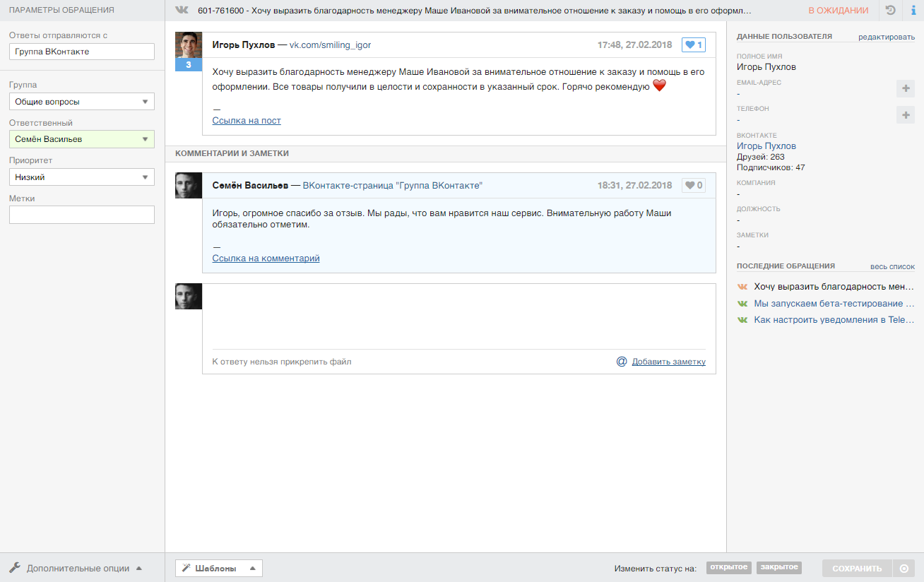Click the red heart emoji in the post text

click(659, 86)
